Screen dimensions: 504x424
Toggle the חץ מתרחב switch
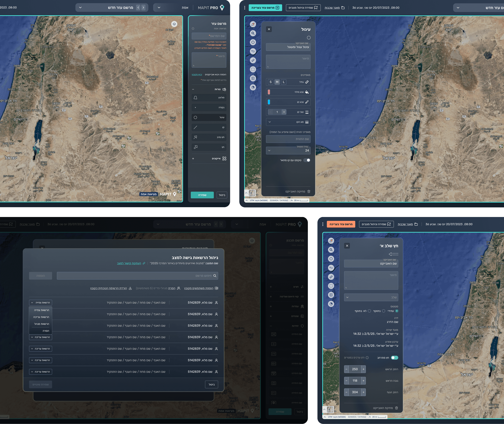point(394,358)
